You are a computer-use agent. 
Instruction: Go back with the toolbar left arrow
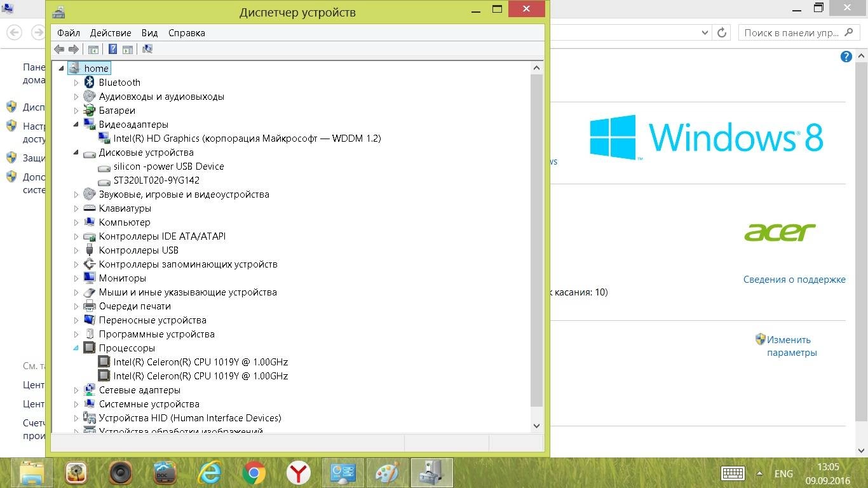[59, 49]
